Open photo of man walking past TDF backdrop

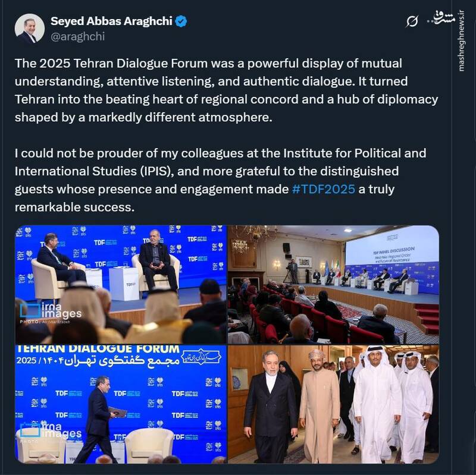tap(121, 404)
